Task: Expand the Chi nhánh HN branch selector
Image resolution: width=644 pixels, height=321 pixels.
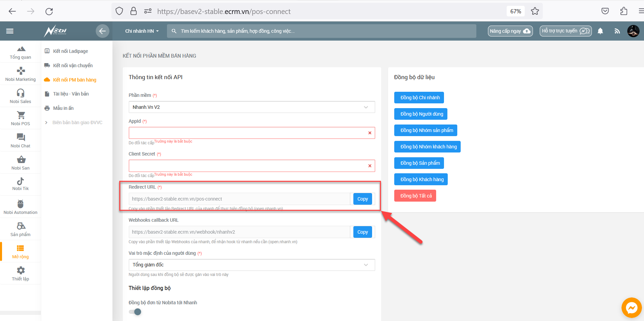Action: [x=142, y=31]
